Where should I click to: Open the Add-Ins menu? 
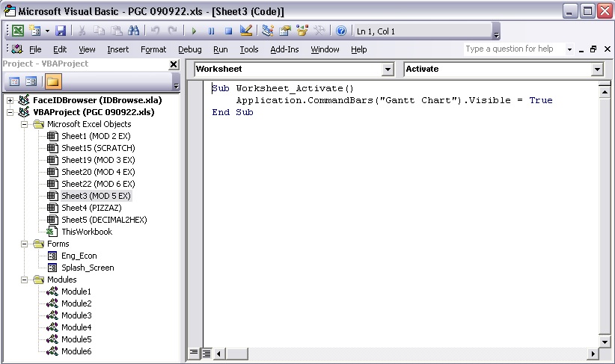[284, 49]
